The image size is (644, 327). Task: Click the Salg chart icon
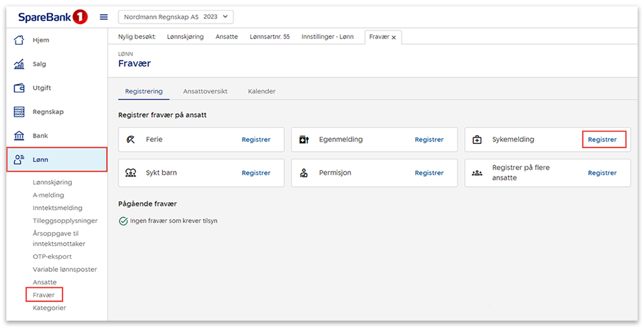point(19,64)
